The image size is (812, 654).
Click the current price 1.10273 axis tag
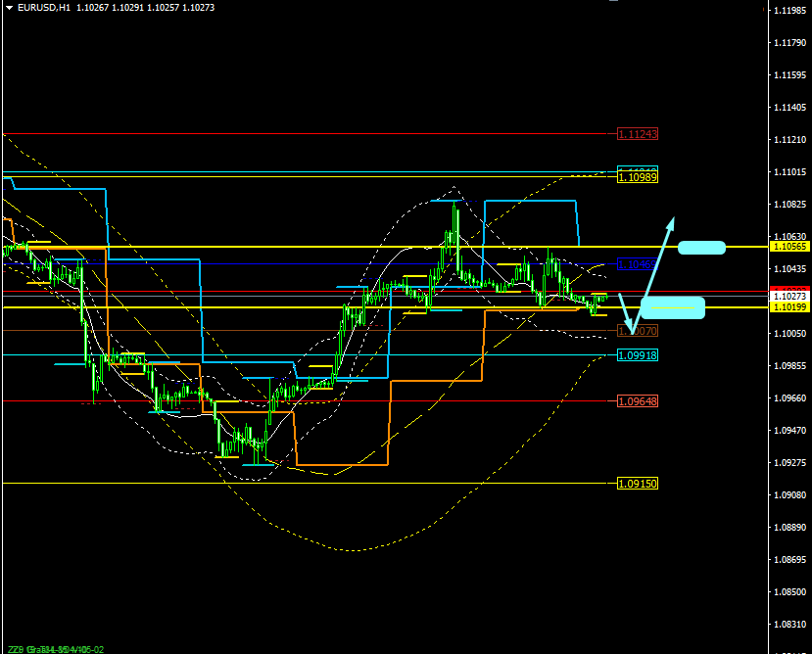(789, 296)
